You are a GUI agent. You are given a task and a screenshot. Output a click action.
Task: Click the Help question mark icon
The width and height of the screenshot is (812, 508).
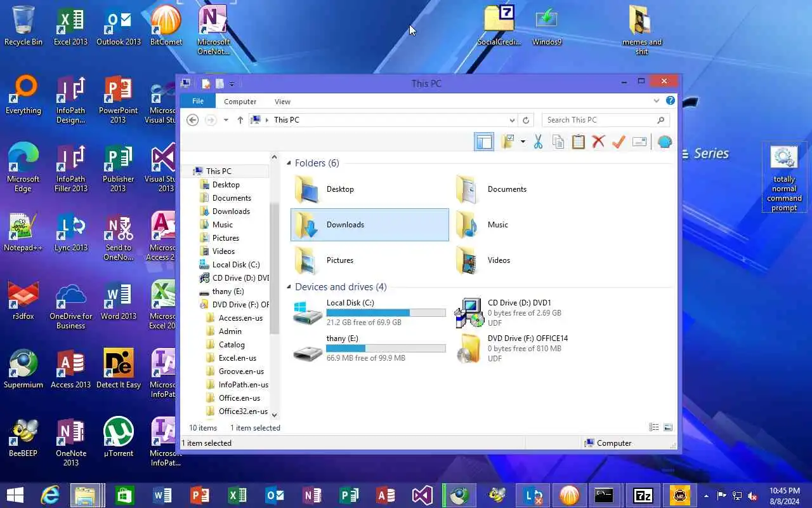670,101
